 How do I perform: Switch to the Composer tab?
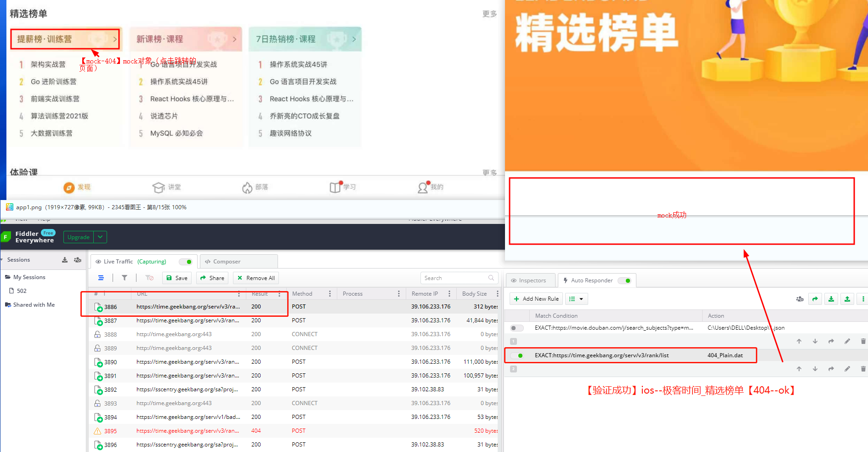pos(238,262)
